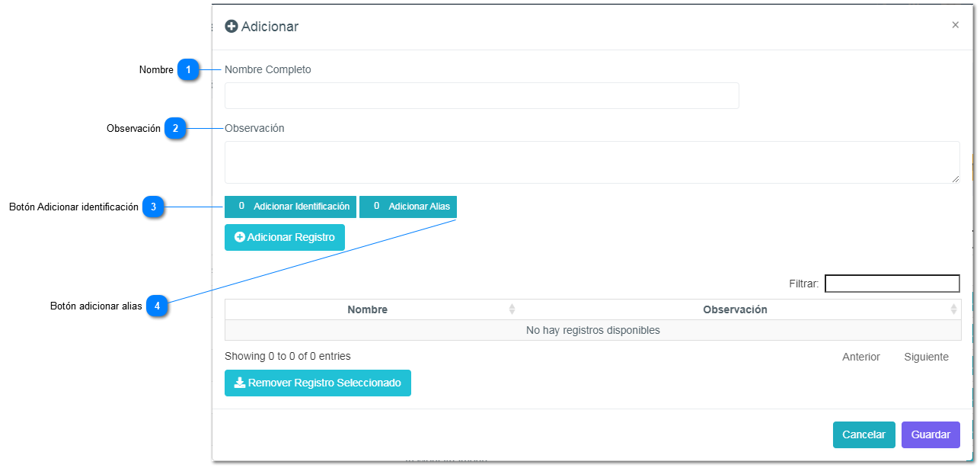This screenshot has height=468, width=980.
Task: Click annotation marker number 4
Action: click(x=157, y=306)
